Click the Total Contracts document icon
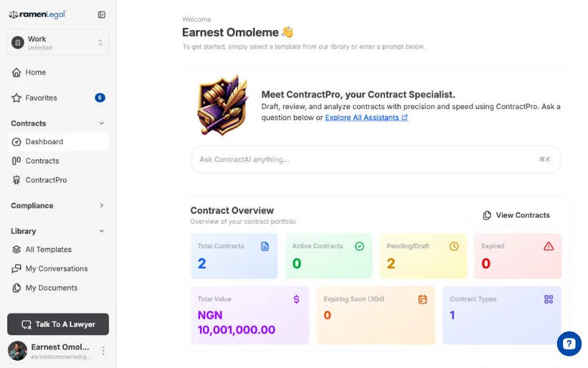 pos(265,247)
